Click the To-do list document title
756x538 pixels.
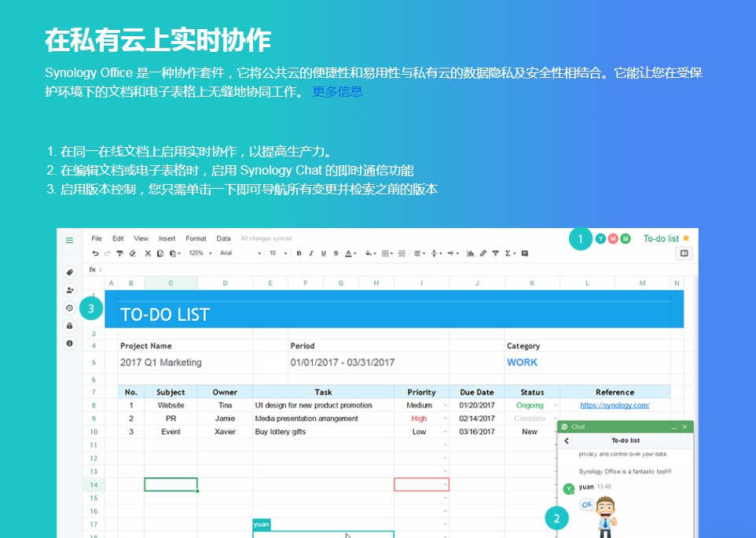pos(661,238)
